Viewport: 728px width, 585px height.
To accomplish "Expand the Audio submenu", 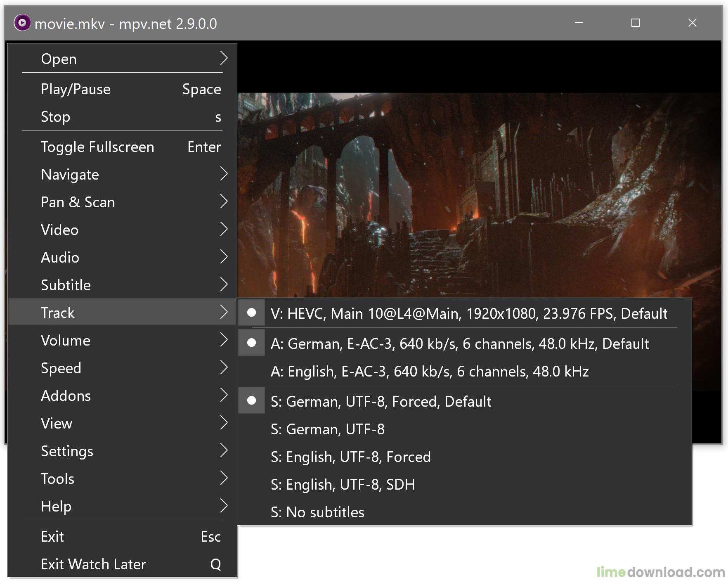I will pyautogui.click(x=122, y=257).
